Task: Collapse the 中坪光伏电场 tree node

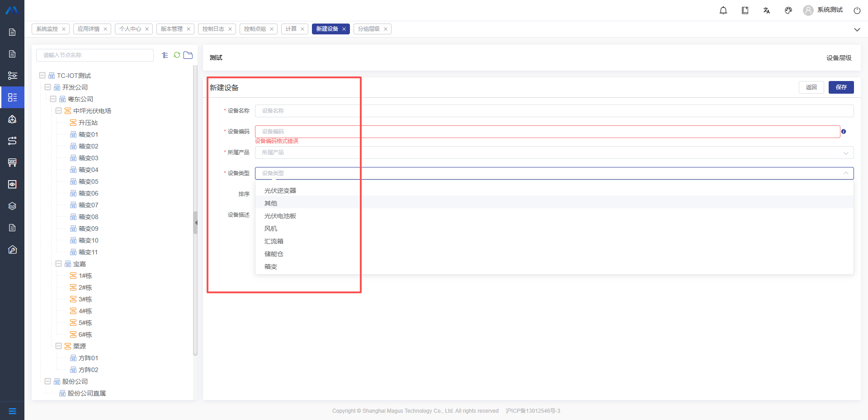Action: coord(58,111)
